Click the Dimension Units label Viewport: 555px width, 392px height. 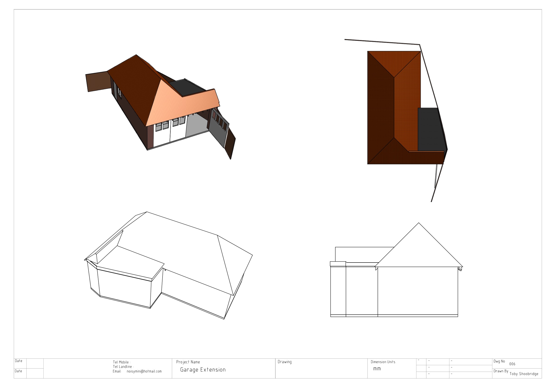(383, 362)
